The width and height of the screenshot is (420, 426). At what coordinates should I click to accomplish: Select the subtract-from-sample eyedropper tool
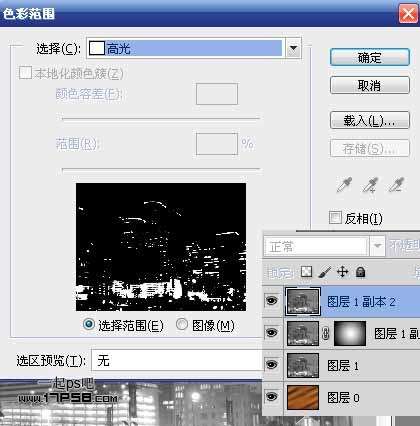coord(397,185)
